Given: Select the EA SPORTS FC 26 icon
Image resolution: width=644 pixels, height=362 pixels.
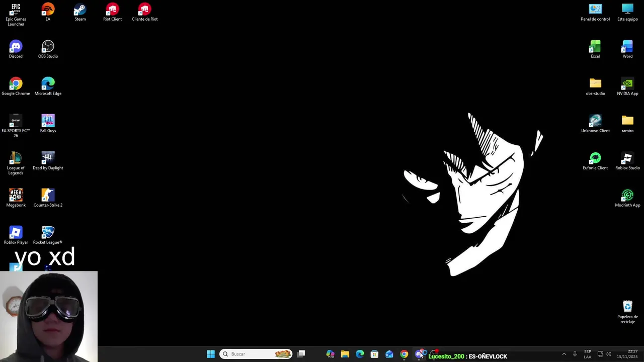Looking at the screenshot, I should pyautogui.click(x=16, y=126).
